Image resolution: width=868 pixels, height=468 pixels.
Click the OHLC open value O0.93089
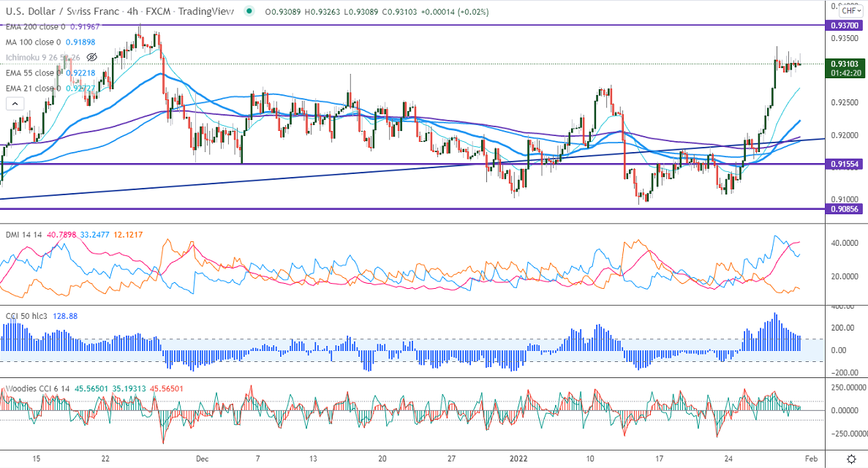(283, 12)
